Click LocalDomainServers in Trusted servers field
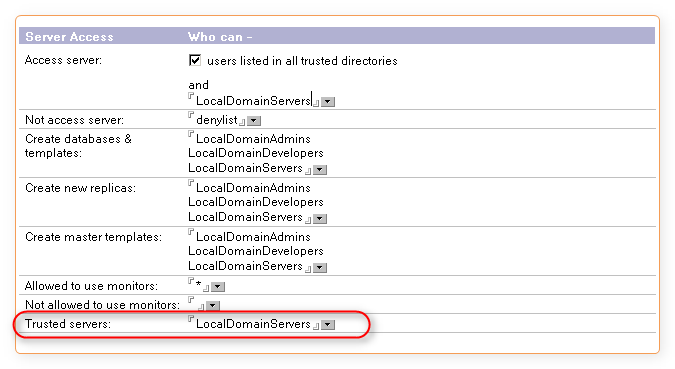The image size is (675, 369). click(x=253, y=324)
